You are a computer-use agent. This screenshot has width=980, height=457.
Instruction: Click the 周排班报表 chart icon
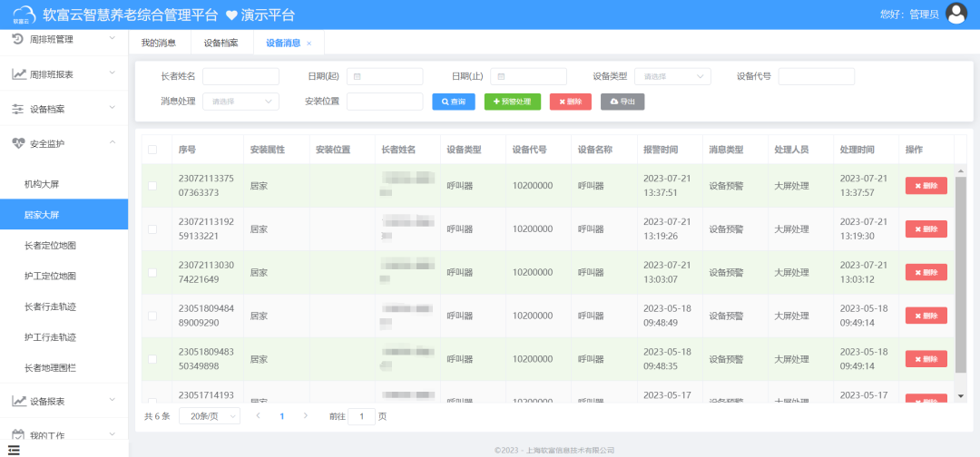tap(19, 74)
